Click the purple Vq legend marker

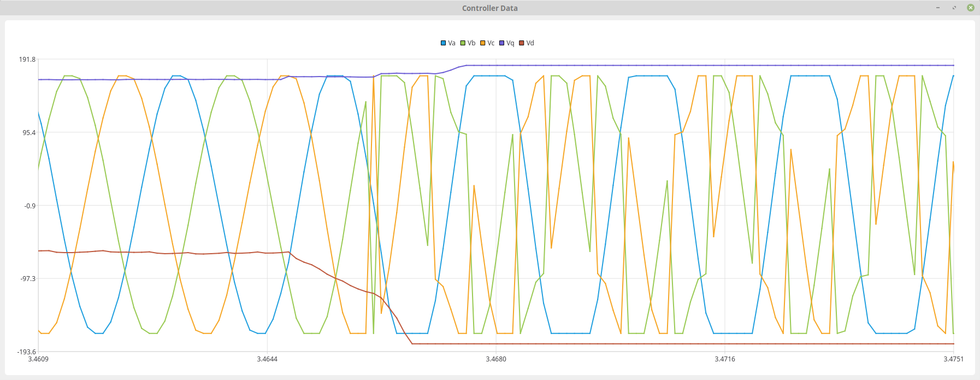tap(501, 43)
